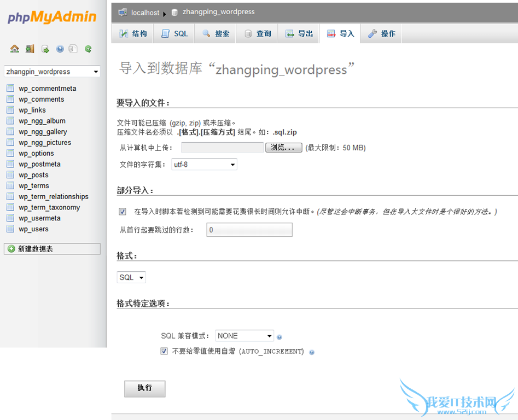Click table icon beside wp_comments

(x=10, y=99)
